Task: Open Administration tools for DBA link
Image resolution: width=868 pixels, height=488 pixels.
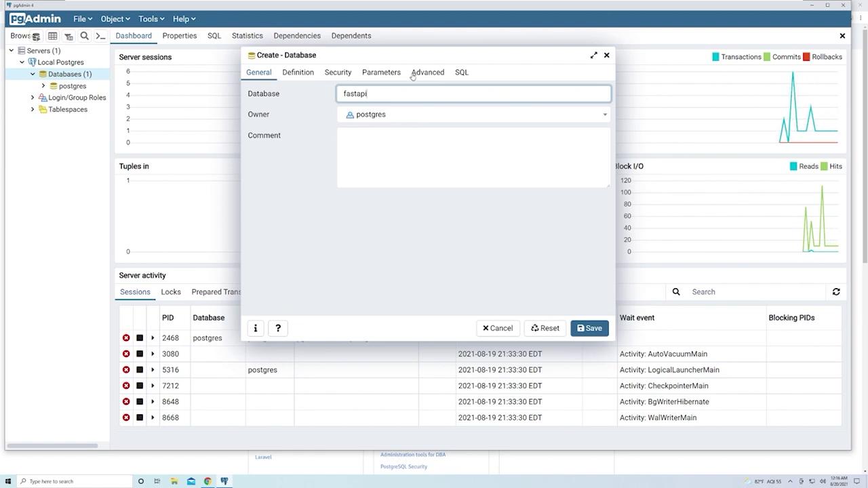Action: (x=413, y=455)
